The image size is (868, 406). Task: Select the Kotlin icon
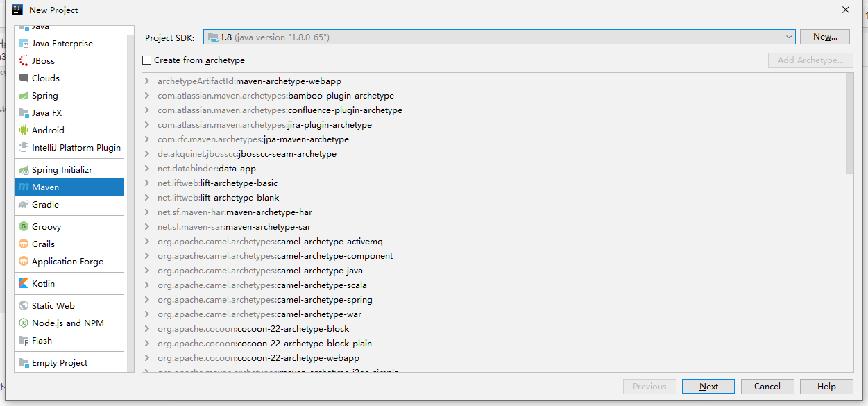tap(24, 283)
